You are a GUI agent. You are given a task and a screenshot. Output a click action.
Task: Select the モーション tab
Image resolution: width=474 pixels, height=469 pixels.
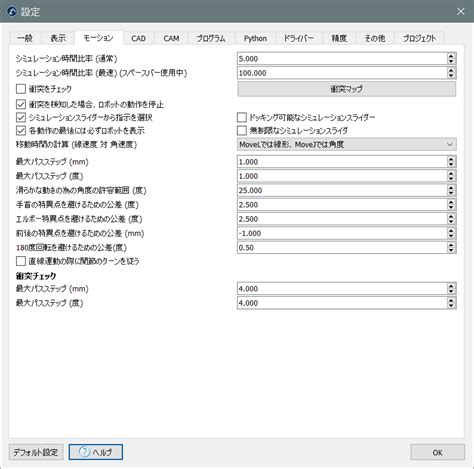click(x=99, y=38)
